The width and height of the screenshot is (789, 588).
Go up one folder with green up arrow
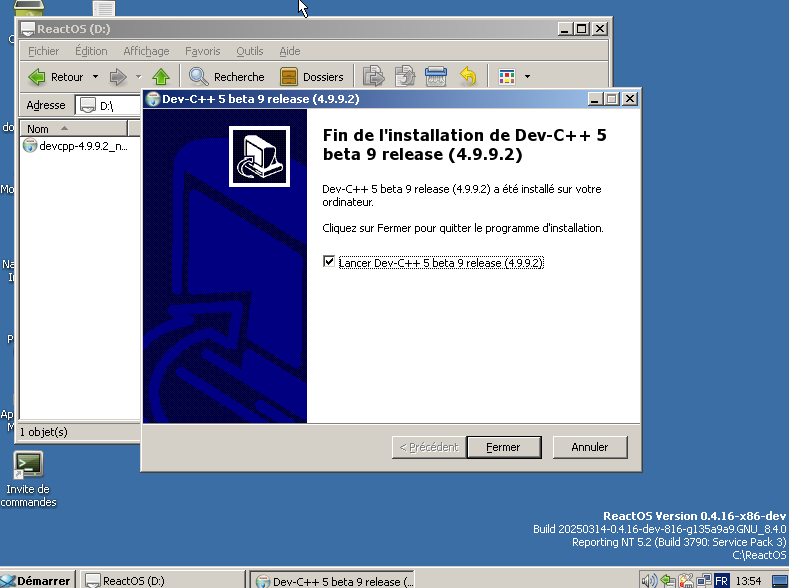tap(161, 77)
